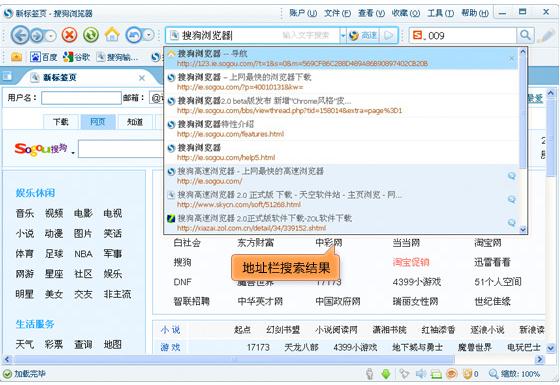Open Sogou logo dropdown arrow
Image resolution: width=560 pixels, height=385 pixels.
click(73, 153)
